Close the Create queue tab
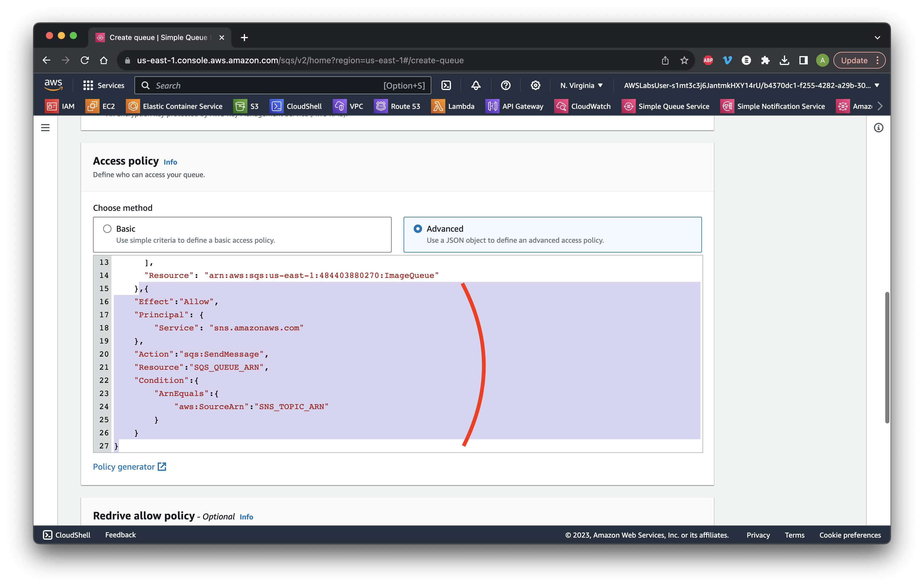924x588 pixels. pos(221,38)
